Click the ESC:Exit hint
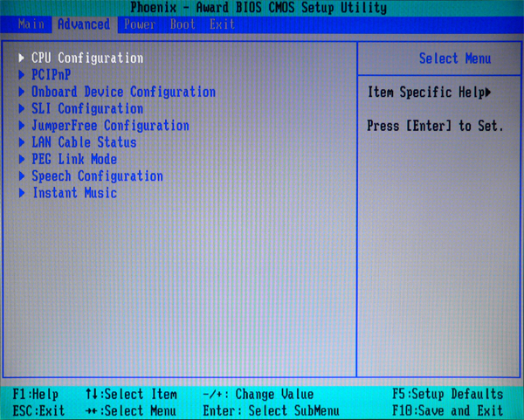The image size is (524, 420). pos(38,410)
